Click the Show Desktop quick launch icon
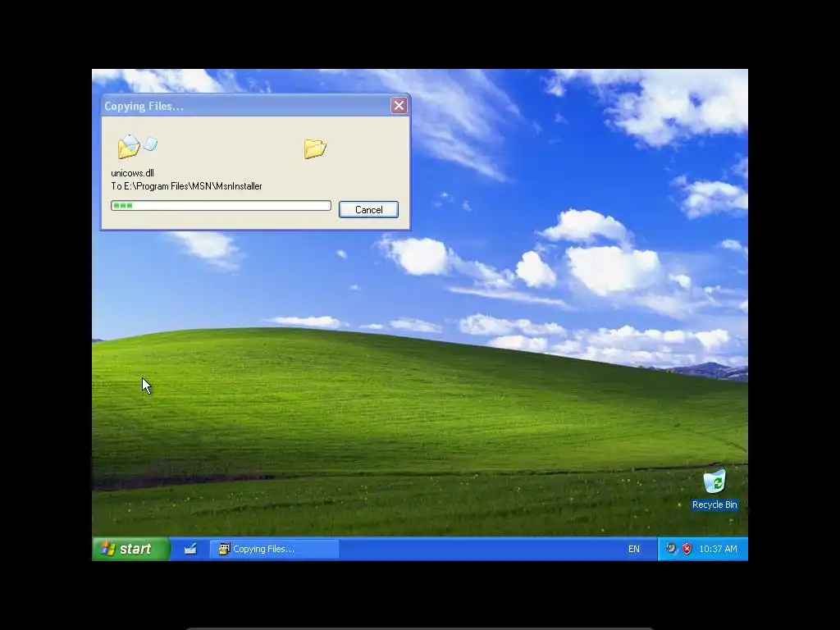The width and height of the screenshot is (840, 630). tap(190, 549)
